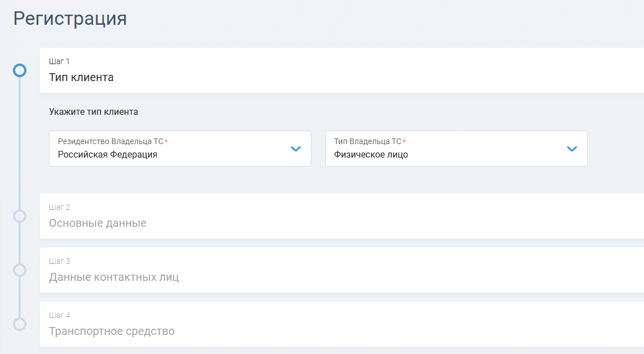Expand Шаг 3 Данные контактных лиц section
Screen dimensions: 644x354
pyautogui.click(x=342, y=270)
